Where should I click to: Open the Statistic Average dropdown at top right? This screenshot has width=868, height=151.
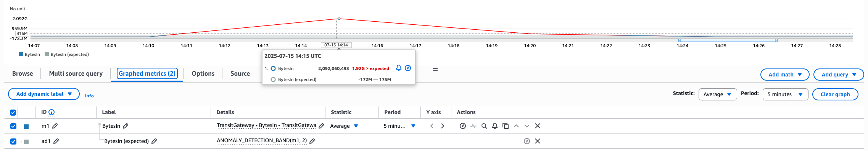click(x=717, y=94)
